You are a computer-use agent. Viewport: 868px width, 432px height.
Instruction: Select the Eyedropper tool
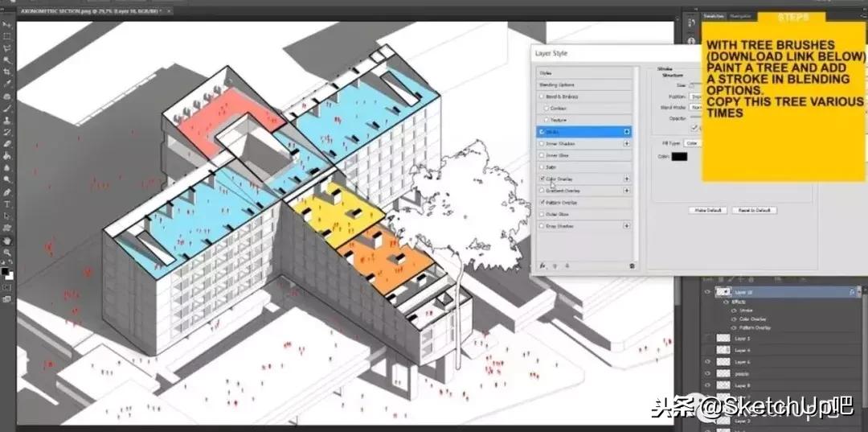tap(7, 84)
